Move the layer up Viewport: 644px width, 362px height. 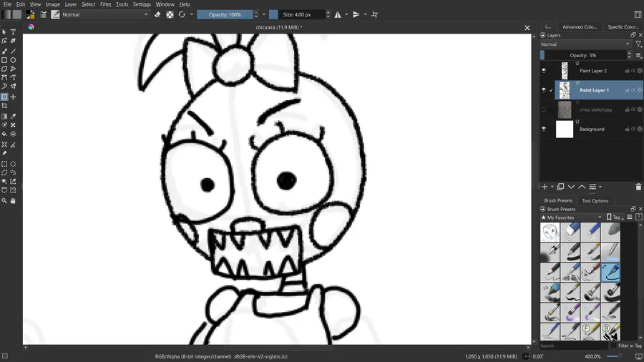point(582,187)
